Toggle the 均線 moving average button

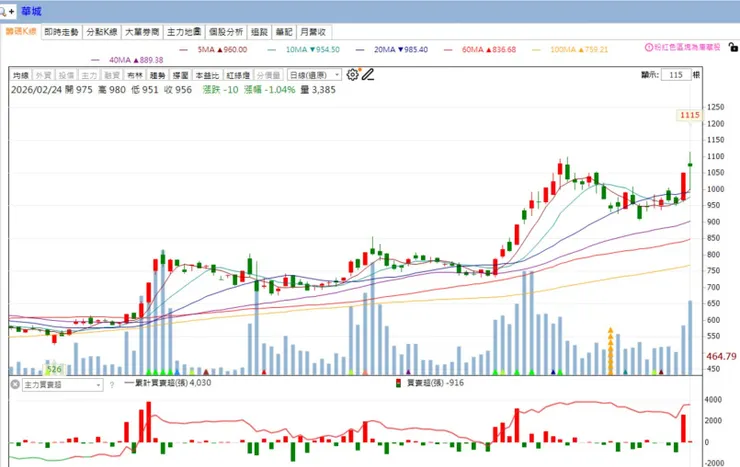(21, 75)
